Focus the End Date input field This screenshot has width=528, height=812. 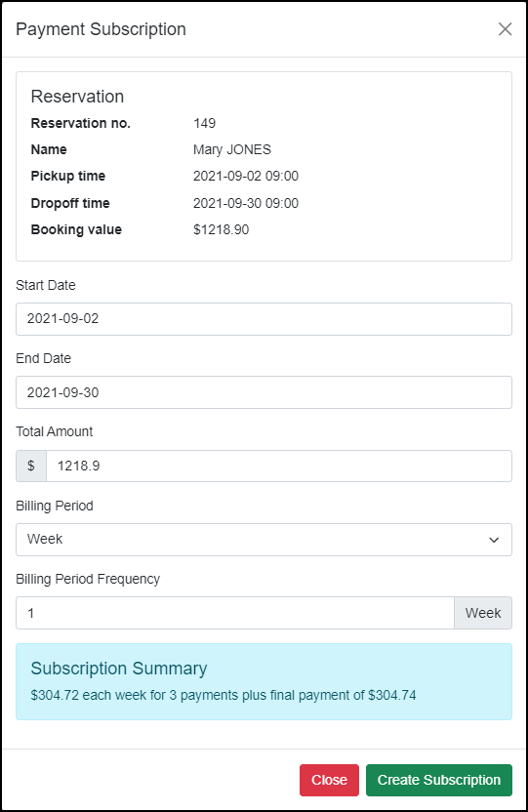tap(264, 392)
